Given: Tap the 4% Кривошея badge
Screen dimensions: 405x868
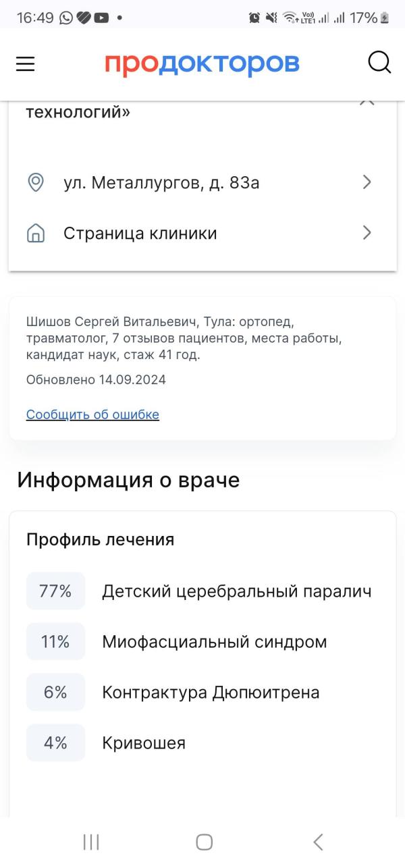Looking at the screenshot, I should pyautogui.click(x=55, y=743).
